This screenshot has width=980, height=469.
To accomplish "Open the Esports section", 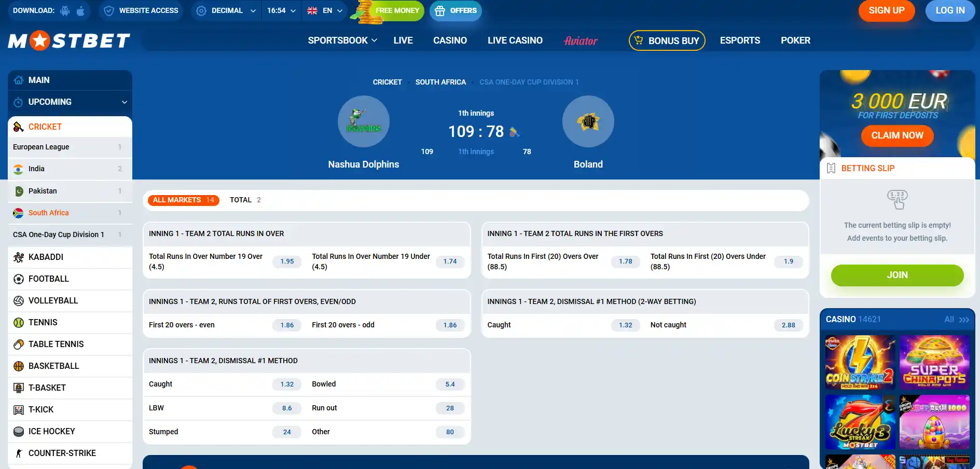I will click(740, 40).
